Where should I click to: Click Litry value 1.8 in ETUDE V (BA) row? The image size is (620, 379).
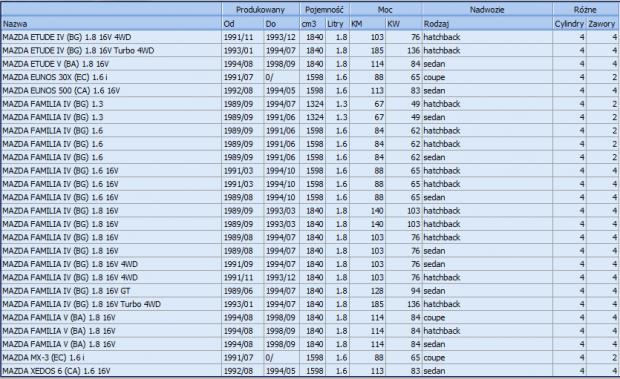coord(342,64)
